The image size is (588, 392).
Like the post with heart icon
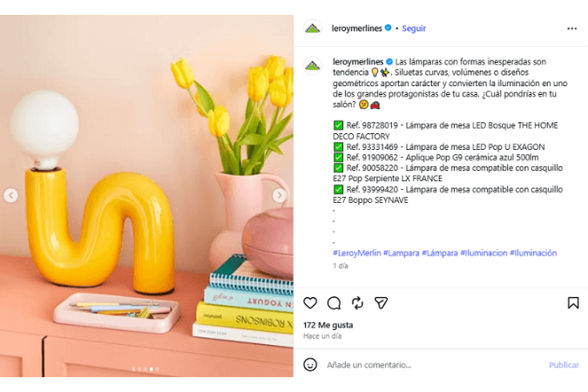[x=310, y=303]
